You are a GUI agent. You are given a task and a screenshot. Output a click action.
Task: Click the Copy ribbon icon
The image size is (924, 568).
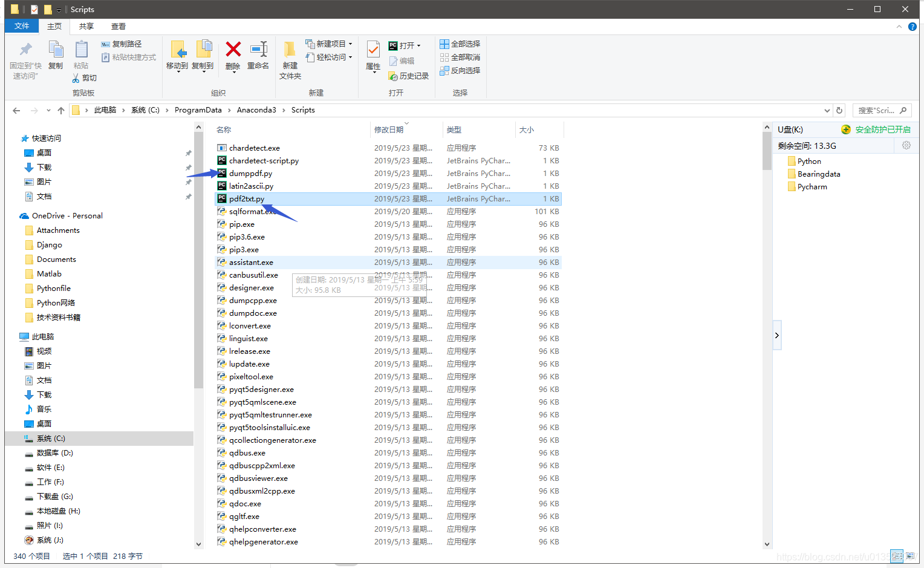pyautogui.click(x=56, y=50)
